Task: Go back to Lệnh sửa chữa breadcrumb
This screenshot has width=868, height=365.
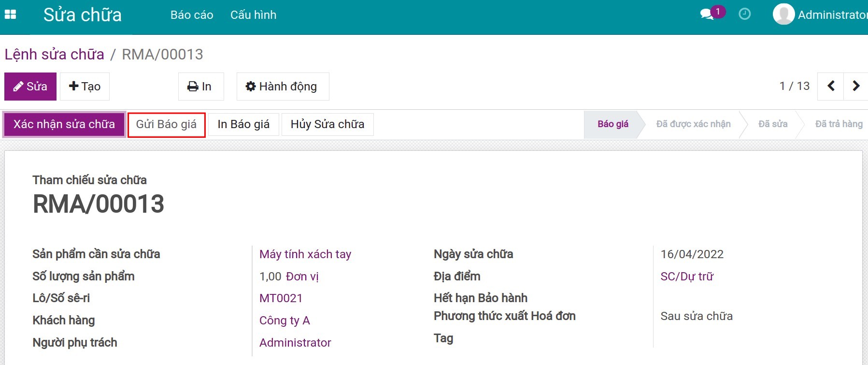Action: [55, 54]
